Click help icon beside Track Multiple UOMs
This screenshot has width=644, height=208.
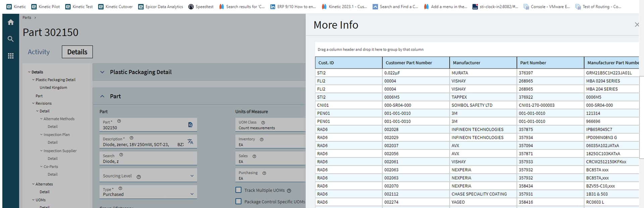[x=289, y=191]
